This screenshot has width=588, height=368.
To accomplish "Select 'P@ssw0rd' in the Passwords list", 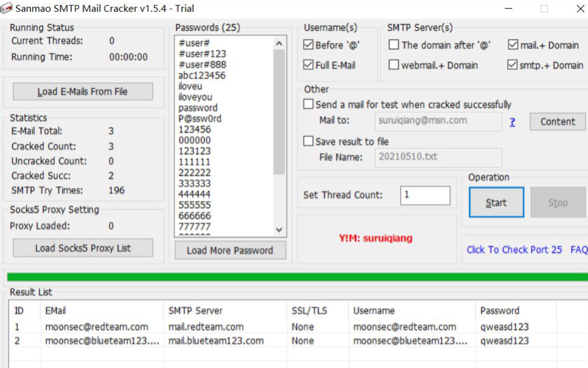I will 200,119.
